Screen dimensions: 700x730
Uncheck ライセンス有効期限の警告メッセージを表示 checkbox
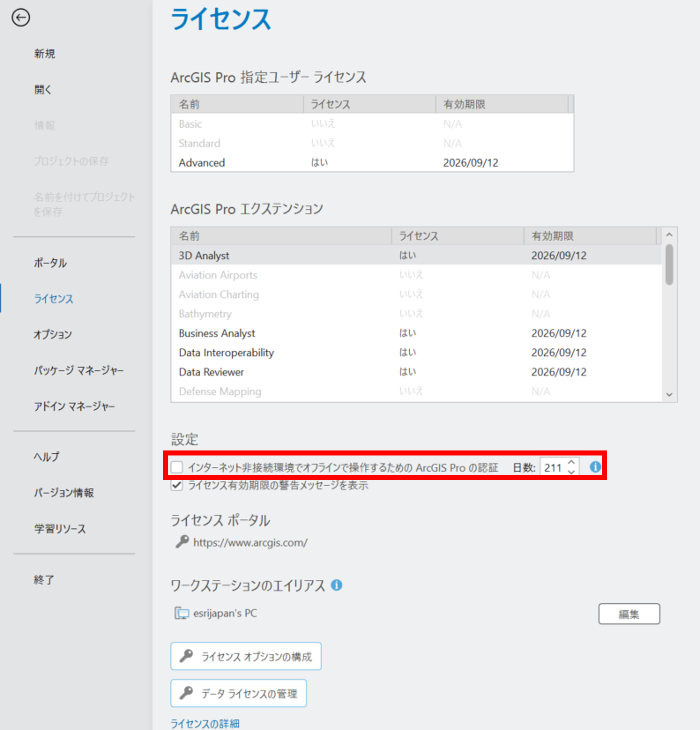click(x=177, y=485)
